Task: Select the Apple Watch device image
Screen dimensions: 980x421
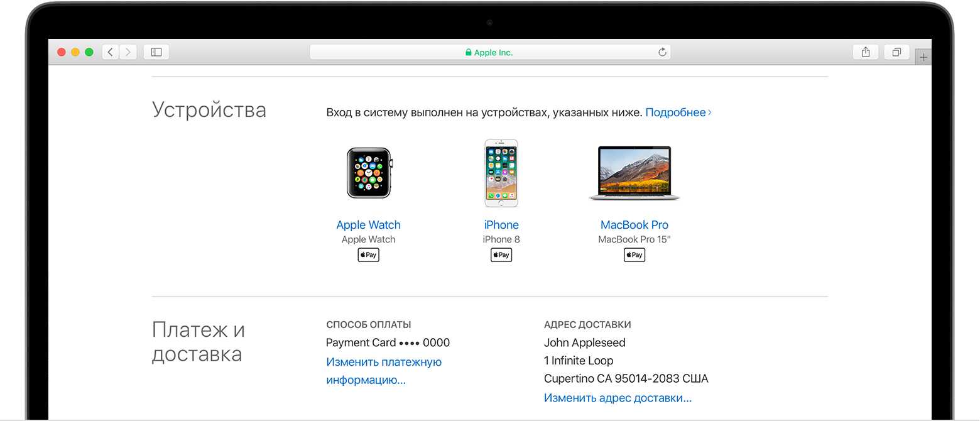Action: (x=369, y=173)
